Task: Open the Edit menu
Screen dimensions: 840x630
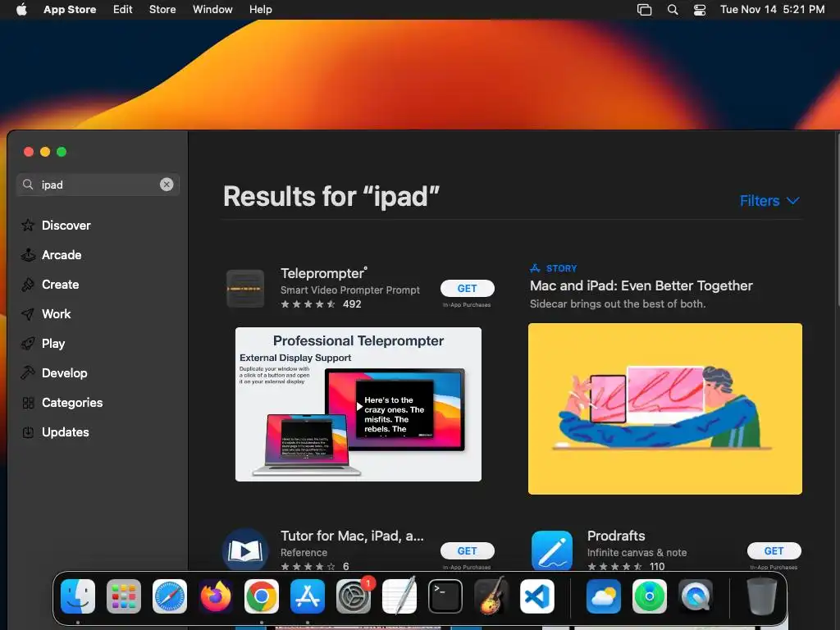Action: (x=123, y=9)
